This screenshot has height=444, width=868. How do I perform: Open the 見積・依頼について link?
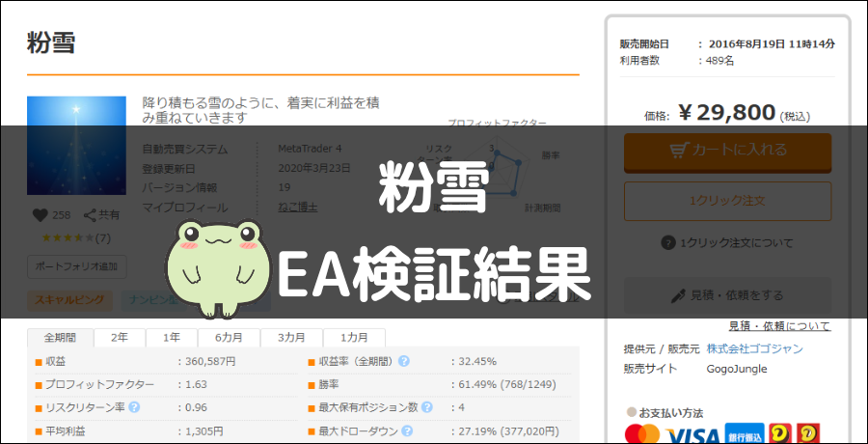(779, 326)
